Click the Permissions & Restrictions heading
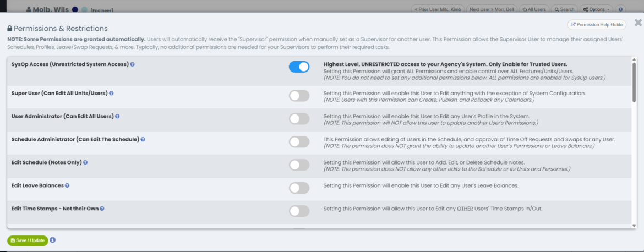This screenshot has width=644, height=252. tap(61, 28)
